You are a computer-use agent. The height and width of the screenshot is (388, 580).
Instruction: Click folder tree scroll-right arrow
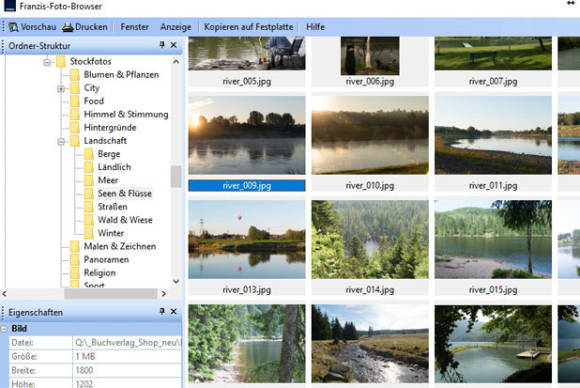click(164, 294)
